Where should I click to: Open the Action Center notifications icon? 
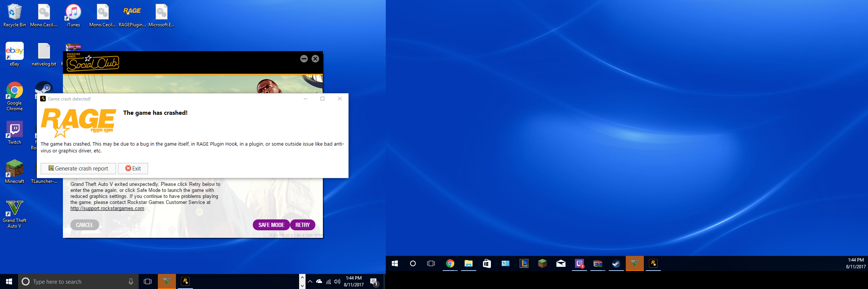coord(374,281)
